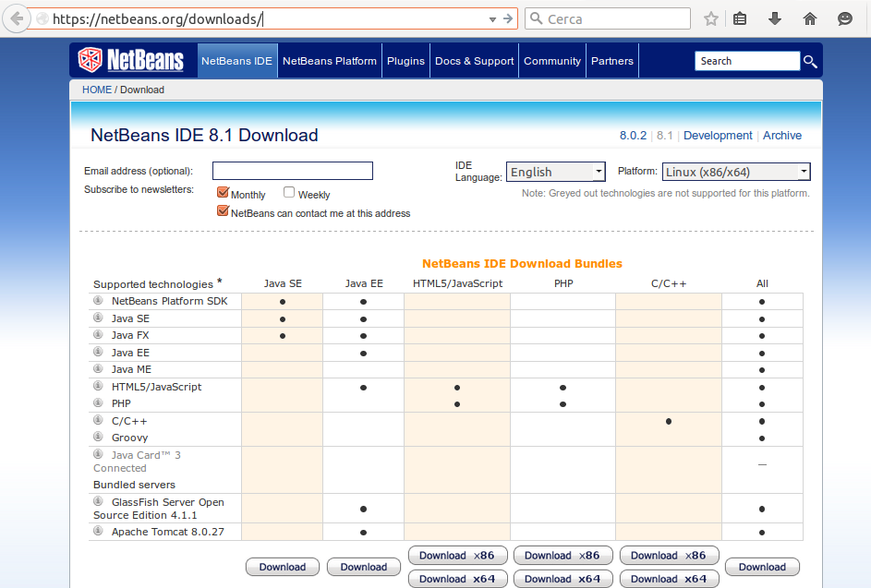Open the IDE Language dropdown
This screenshot has height=588, width=871.
point(555,172)
